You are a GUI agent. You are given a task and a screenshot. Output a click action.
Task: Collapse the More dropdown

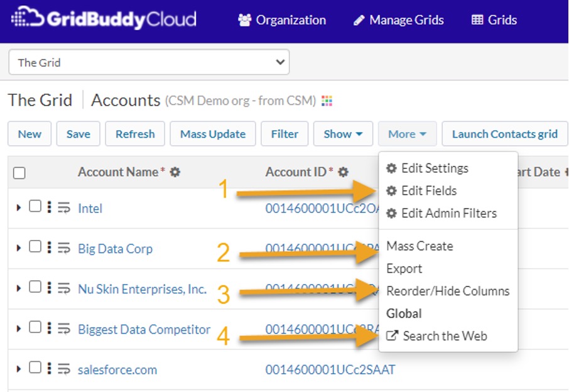coord(407,134)
